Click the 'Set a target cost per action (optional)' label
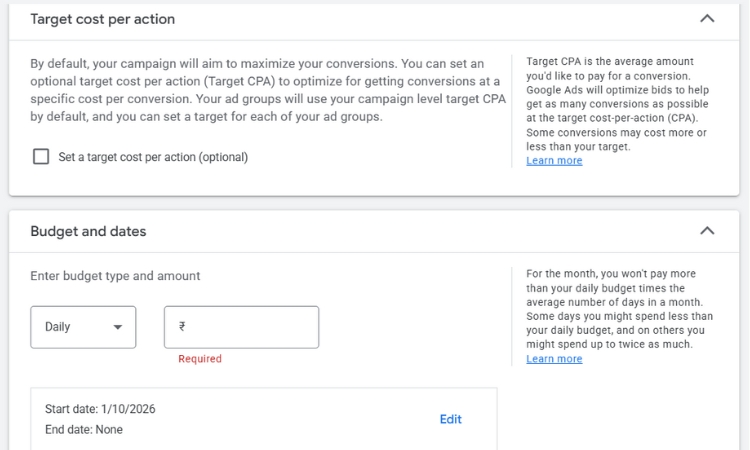 (153, 157)
